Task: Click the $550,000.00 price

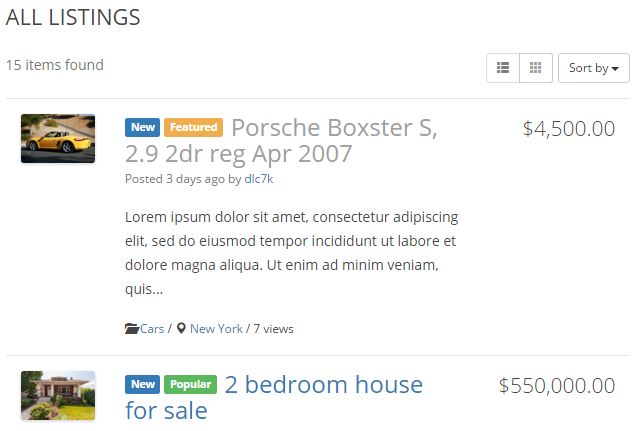Action: (557, 386)
